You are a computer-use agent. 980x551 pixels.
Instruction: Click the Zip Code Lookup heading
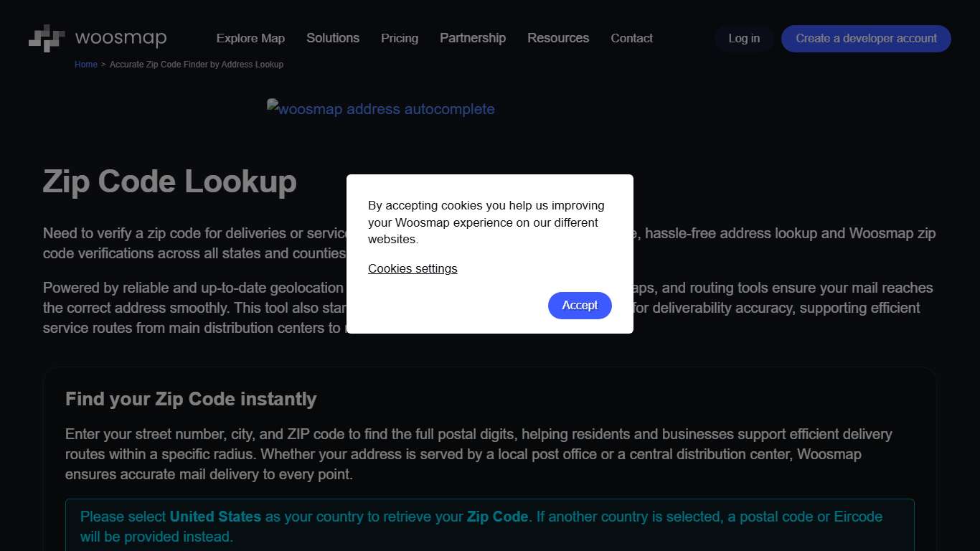169,182
